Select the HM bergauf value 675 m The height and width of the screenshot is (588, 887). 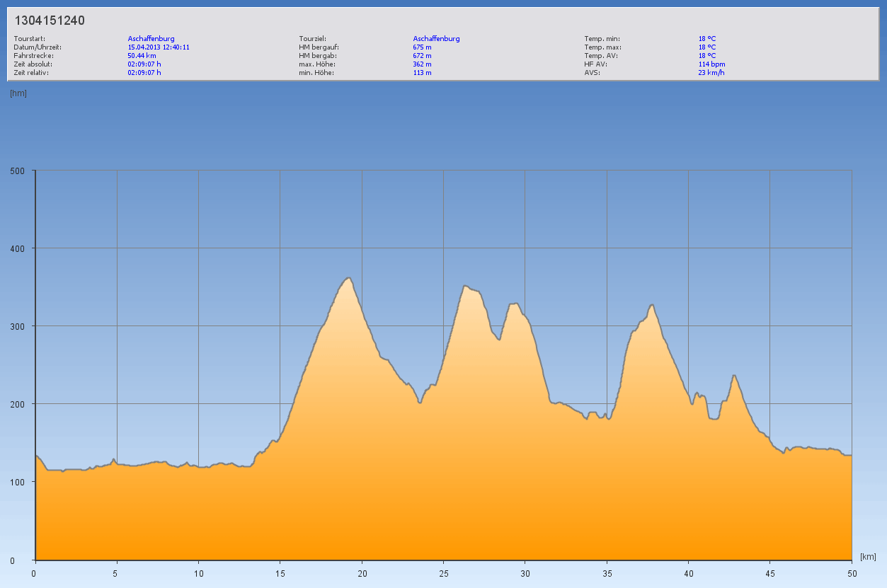coord(422,47)
